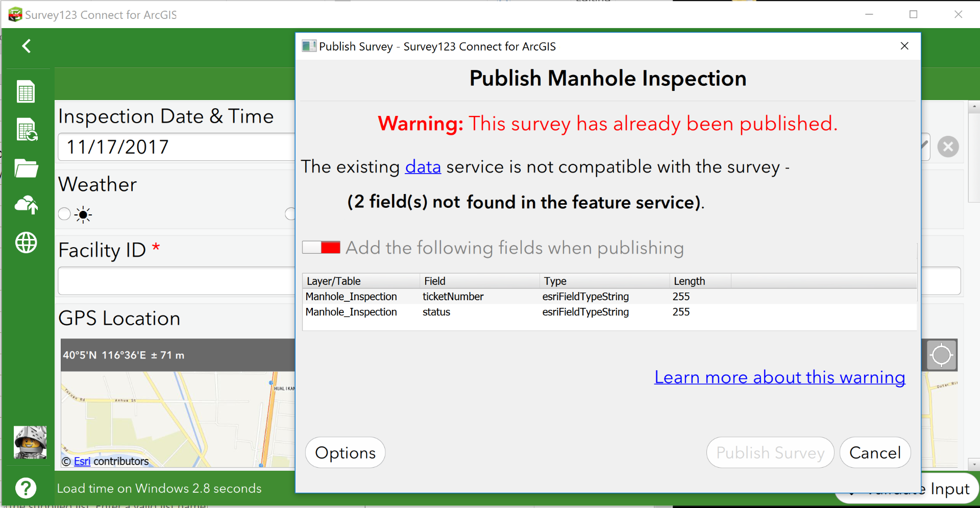Screen dimensions: 980x508
Task: Click the GPS location map preview
Action: pyautogui.click(x=178, y=419)
